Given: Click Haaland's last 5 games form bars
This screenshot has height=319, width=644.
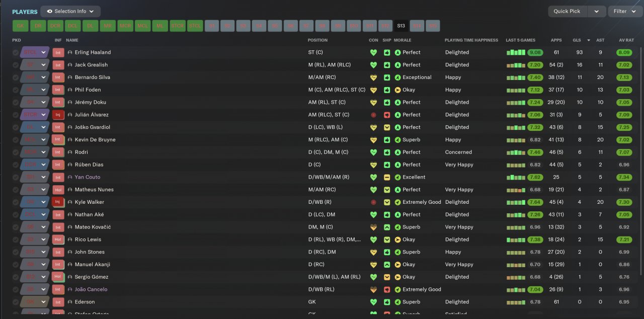Looking at the screenshot, I should 516,52.
